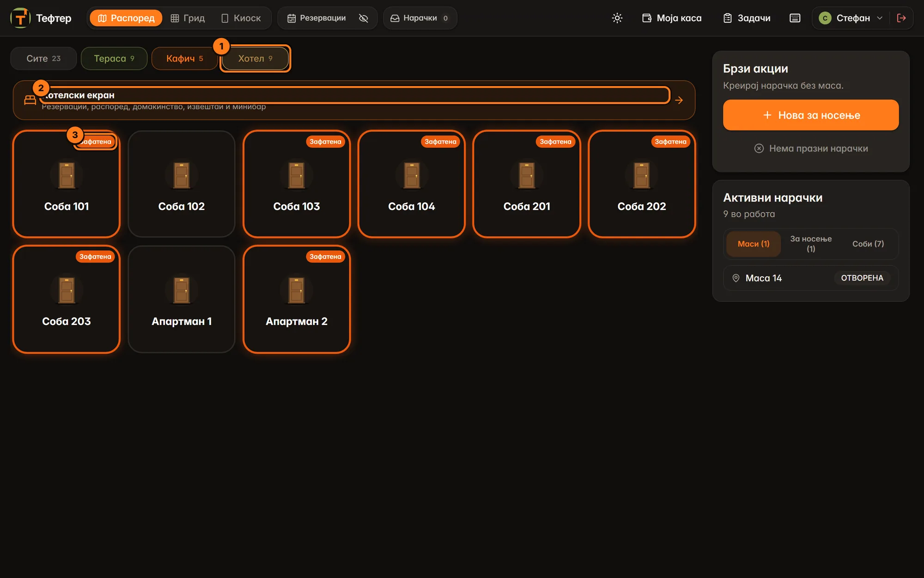Click the Резервации calendar icon
The width and height of the screenshot is (924, 578).
pos(292,18)
